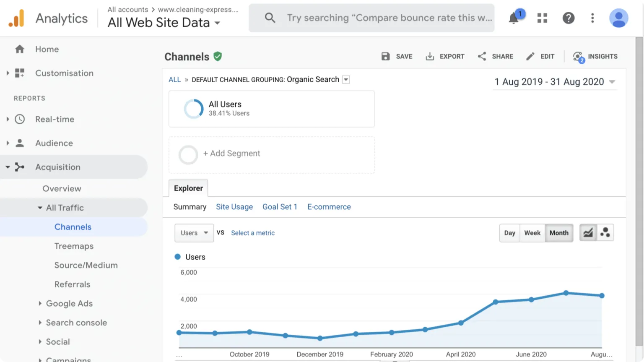Open the three-dot more options menu

click(x=592, y=18)
